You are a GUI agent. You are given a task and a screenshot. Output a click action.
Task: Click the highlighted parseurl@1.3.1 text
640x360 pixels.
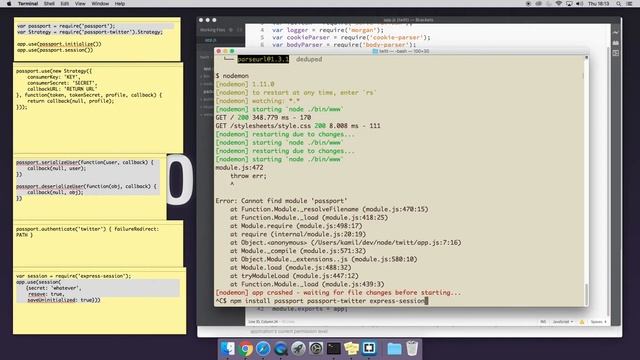(x=263, y=59)
